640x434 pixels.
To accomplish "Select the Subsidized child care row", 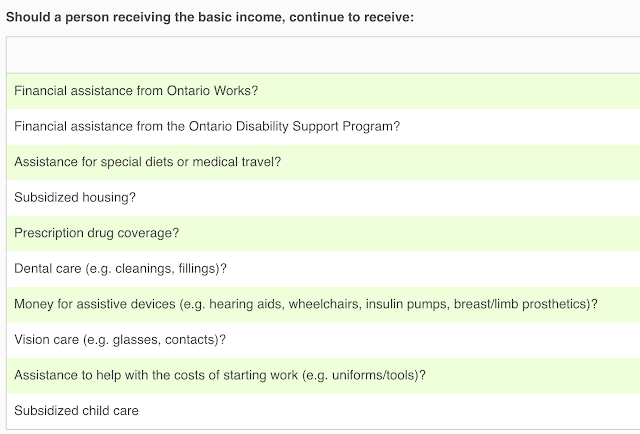I will (76, 410).
